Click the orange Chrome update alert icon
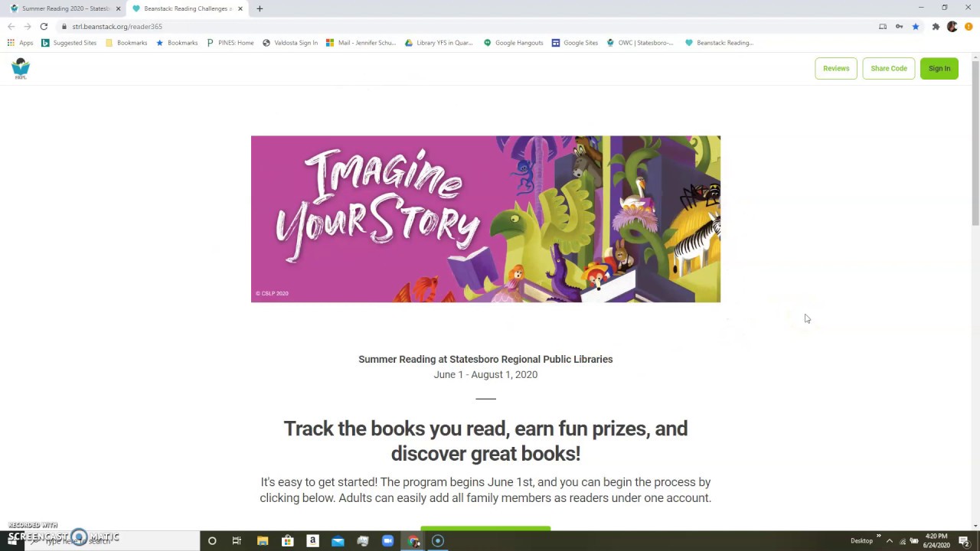 point(969,26)
